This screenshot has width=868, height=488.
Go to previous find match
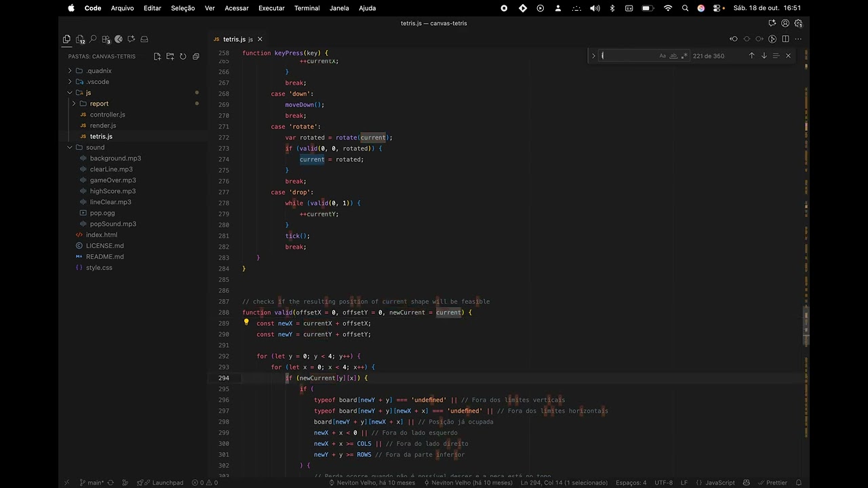(751, 56)
